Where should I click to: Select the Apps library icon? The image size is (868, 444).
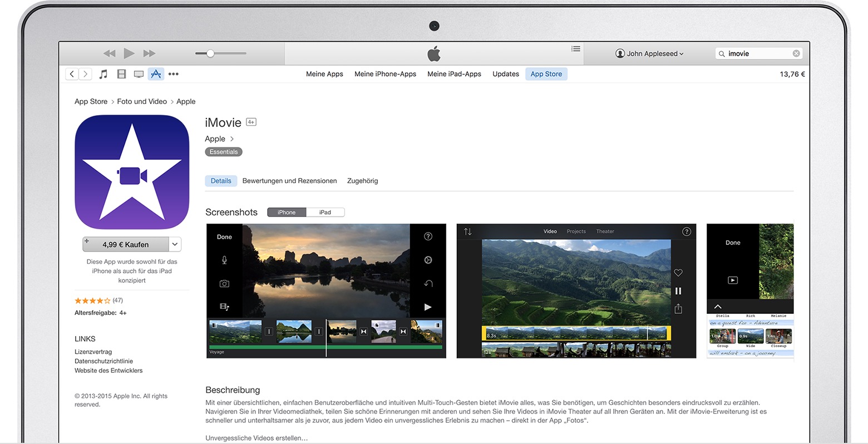coord(156,74)
